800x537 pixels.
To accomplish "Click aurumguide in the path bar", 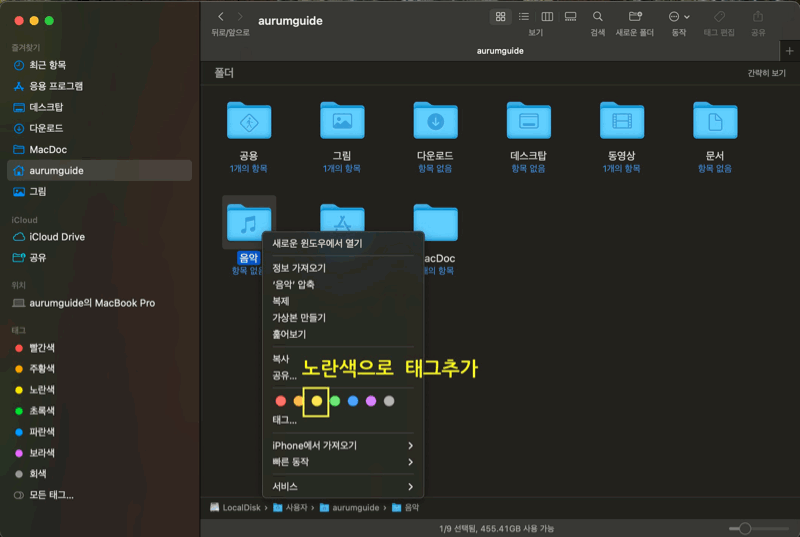I will click(349, 507).
